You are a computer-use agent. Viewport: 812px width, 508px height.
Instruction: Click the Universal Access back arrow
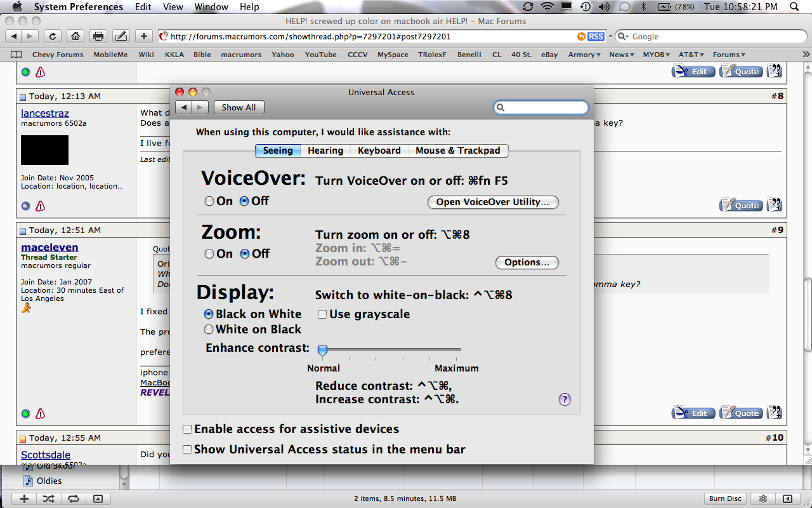tap(184, 107)
